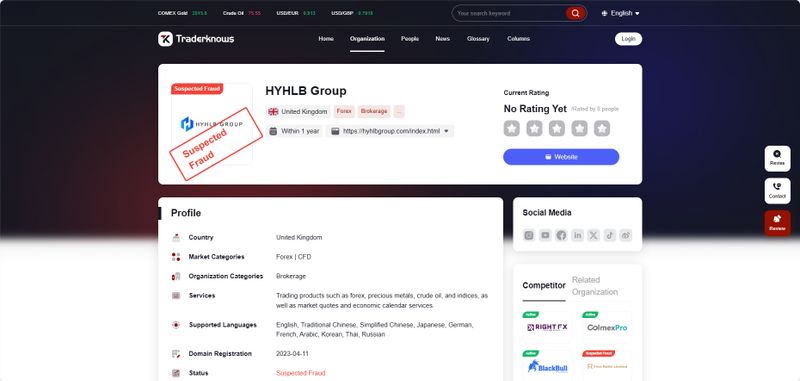Click the fourth rating star
800x381 pixels.
580,129
